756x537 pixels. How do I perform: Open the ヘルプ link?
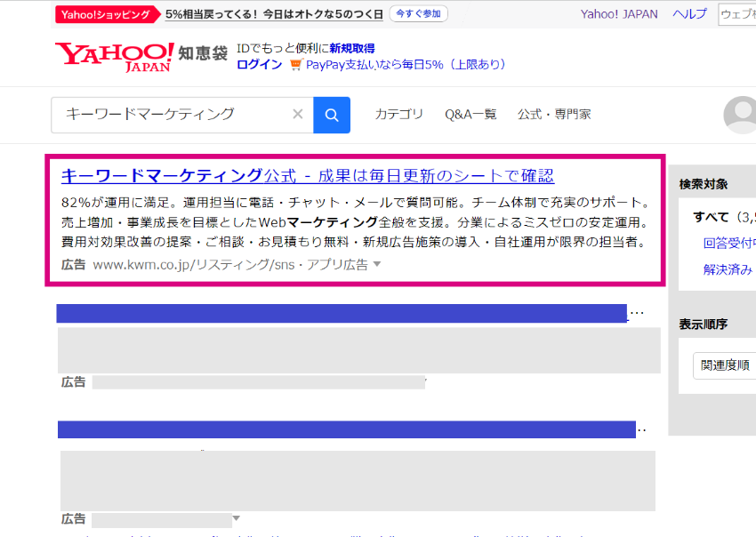pyautogui.click(x=689, y=14)
